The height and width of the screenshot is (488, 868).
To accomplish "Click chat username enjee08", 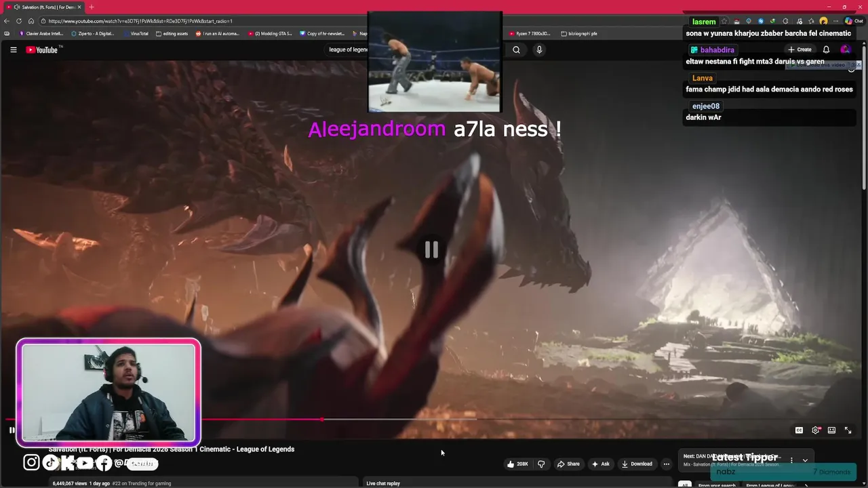I will point(706,106).
